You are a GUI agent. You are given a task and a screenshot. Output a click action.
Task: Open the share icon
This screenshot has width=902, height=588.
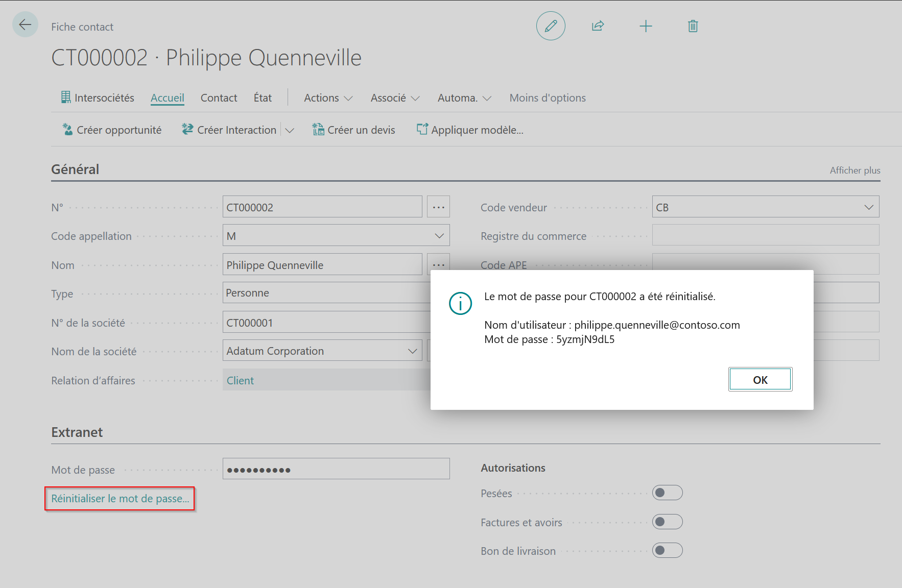598,26
